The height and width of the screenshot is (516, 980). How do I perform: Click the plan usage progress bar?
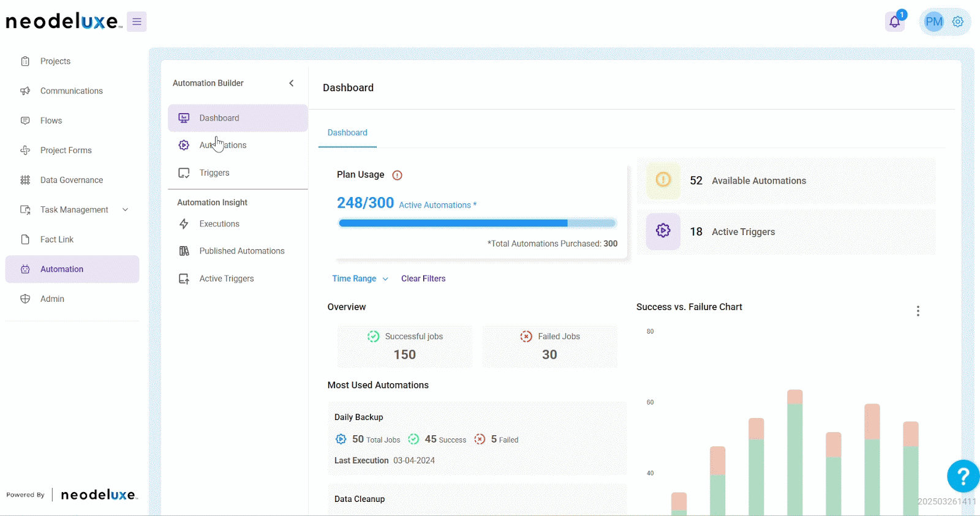click(x=477, y=223)
